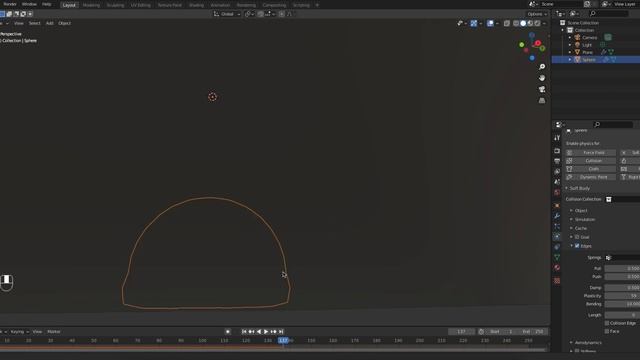Switch perspective/orthographic grid icon
Image resolution: width=640 pixels, height=360 pixels.
(x=542, y=100)
